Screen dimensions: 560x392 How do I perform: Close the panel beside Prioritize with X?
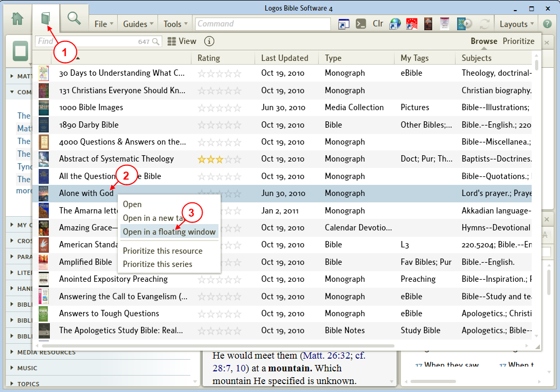(x=546, y=42)
